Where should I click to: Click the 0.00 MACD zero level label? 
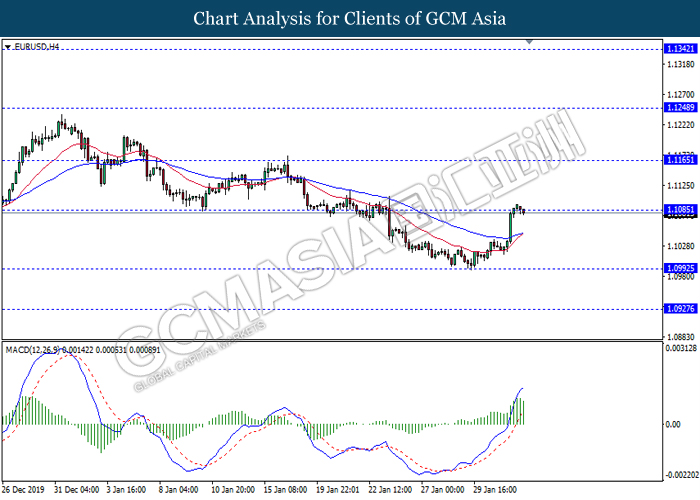point(673,424)
